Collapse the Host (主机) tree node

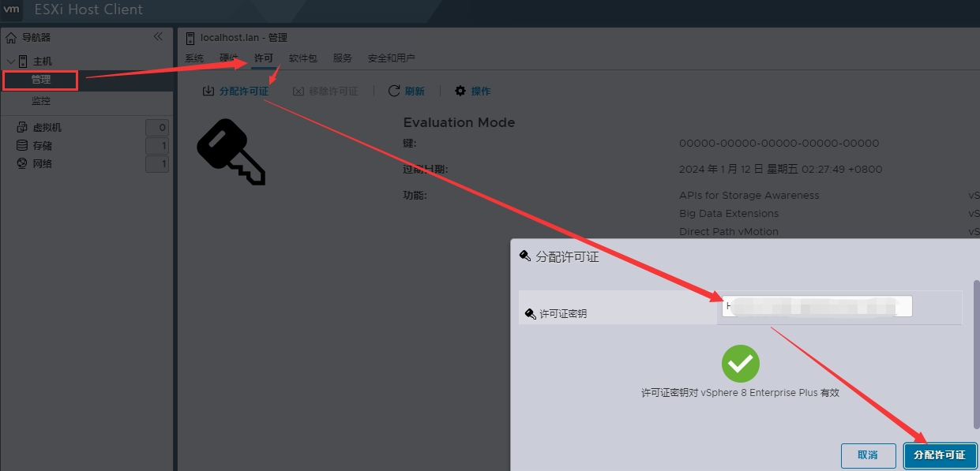coord(11,62)
